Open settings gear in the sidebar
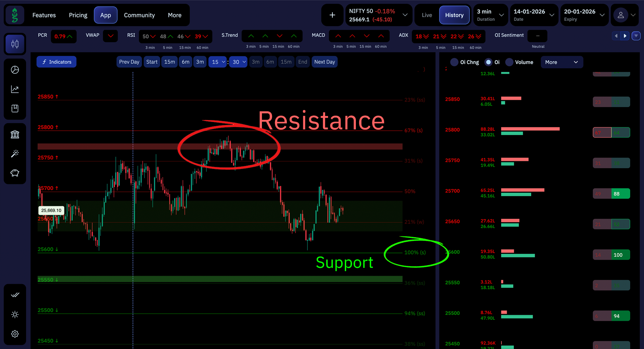This screenshot has height=349, width=644. 15,334
